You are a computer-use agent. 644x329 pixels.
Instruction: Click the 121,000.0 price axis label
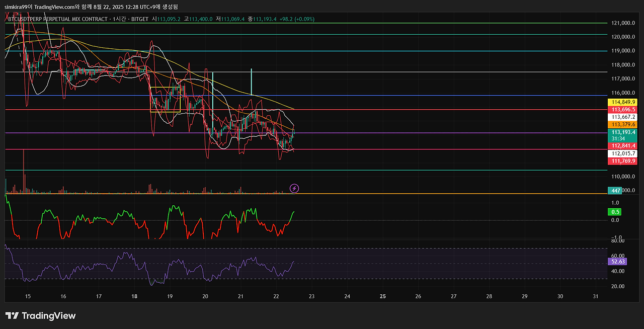(x=624, y=23)
